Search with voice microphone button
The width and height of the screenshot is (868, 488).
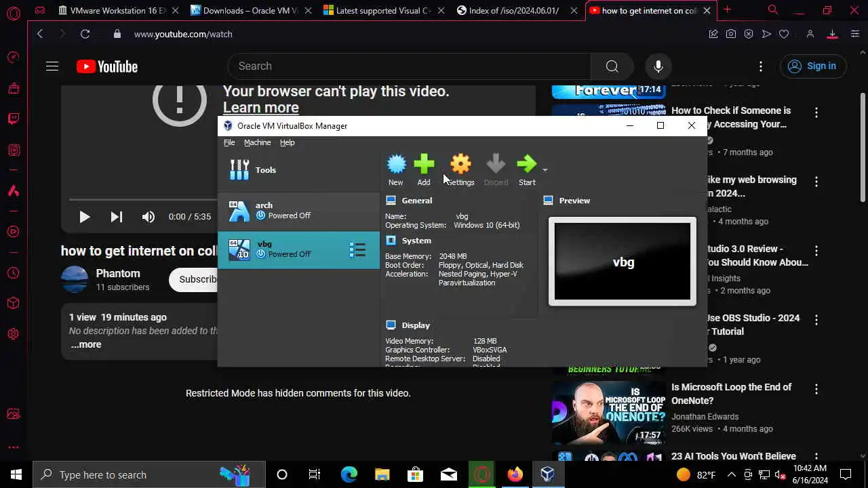point(658,66)
